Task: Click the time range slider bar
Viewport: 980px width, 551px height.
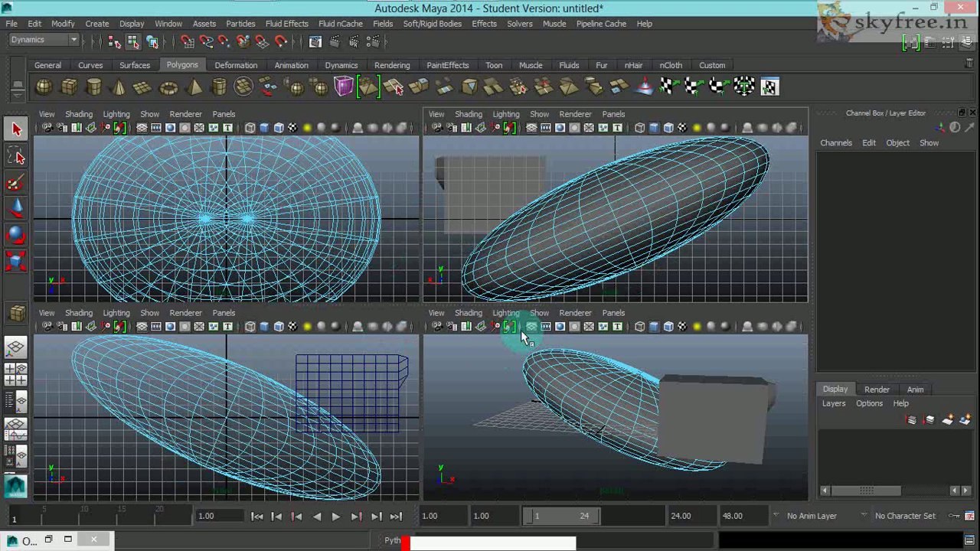Action: tap(561, 516)
